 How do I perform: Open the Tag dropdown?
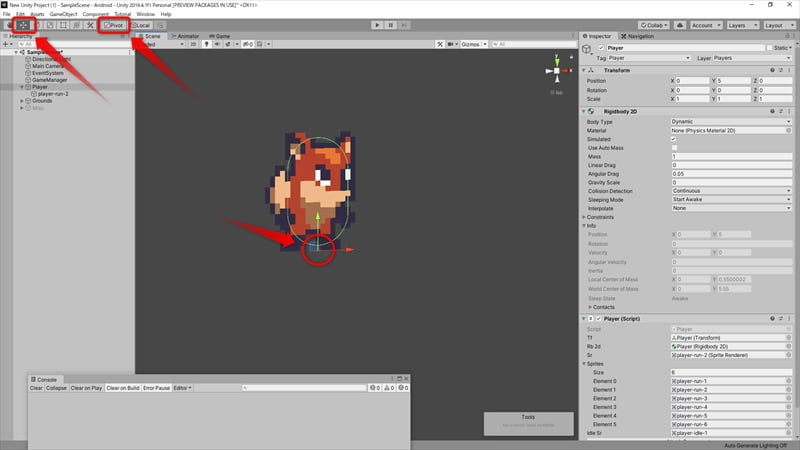click(x=649, y=58)
